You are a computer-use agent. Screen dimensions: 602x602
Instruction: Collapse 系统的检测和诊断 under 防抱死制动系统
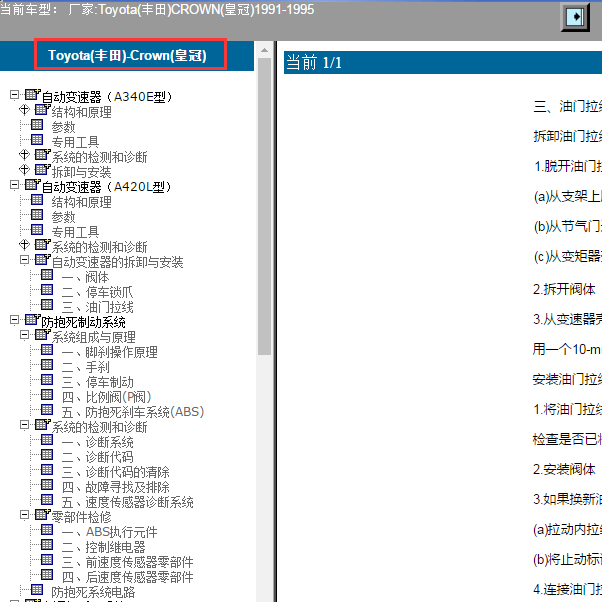point(25,425)
